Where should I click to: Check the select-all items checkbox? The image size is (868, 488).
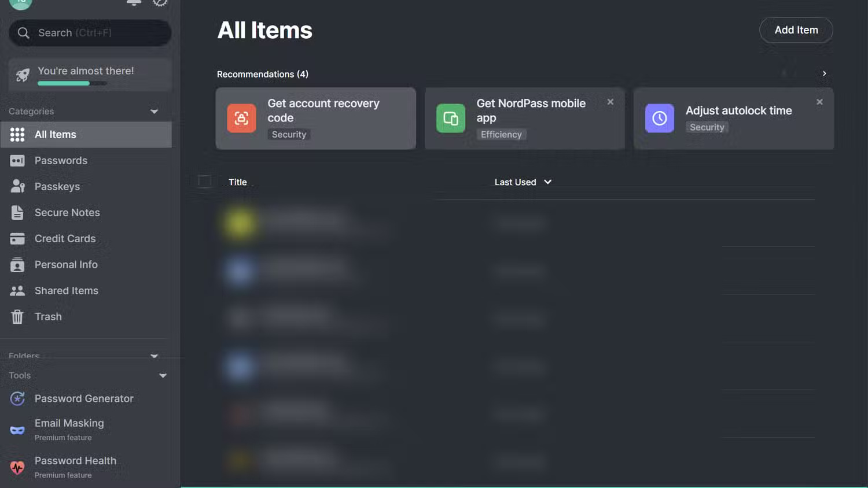pyautogui.click(x=204, y=181)
